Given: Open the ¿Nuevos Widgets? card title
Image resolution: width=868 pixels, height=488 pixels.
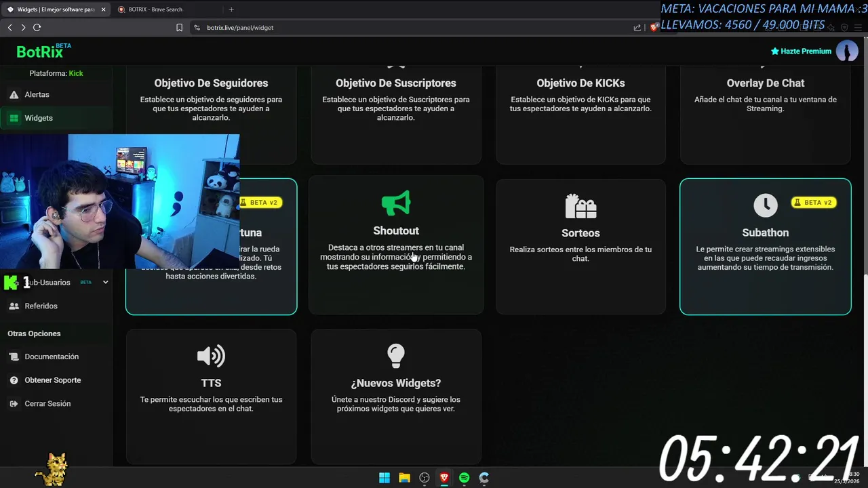Looking at the screenshot, I should coord(396,383).
